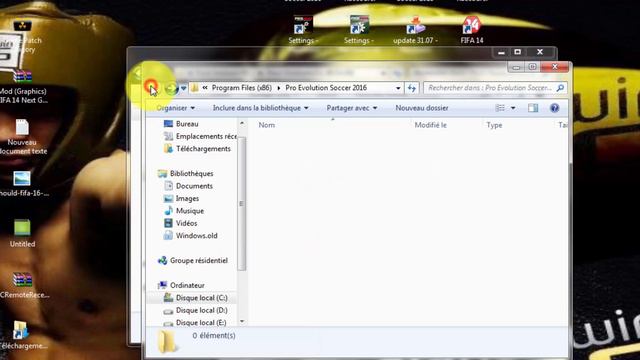Open Nouveau document texte desktop file
This screenshot has height=360, width=640.
tap(22, 137)
